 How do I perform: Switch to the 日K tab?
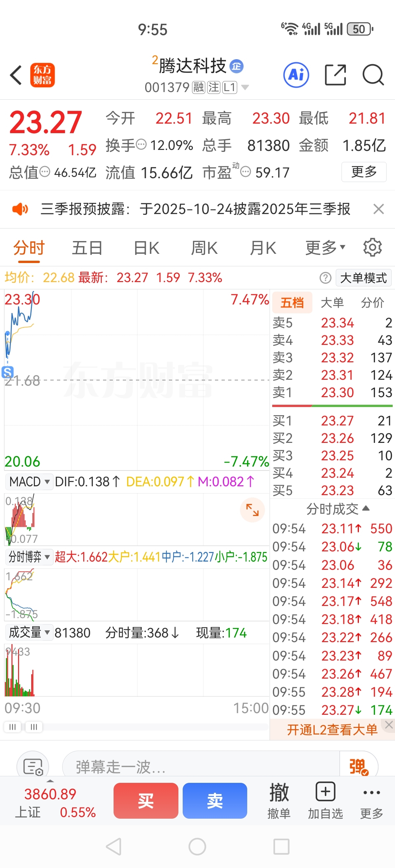(x=146, y=248)
